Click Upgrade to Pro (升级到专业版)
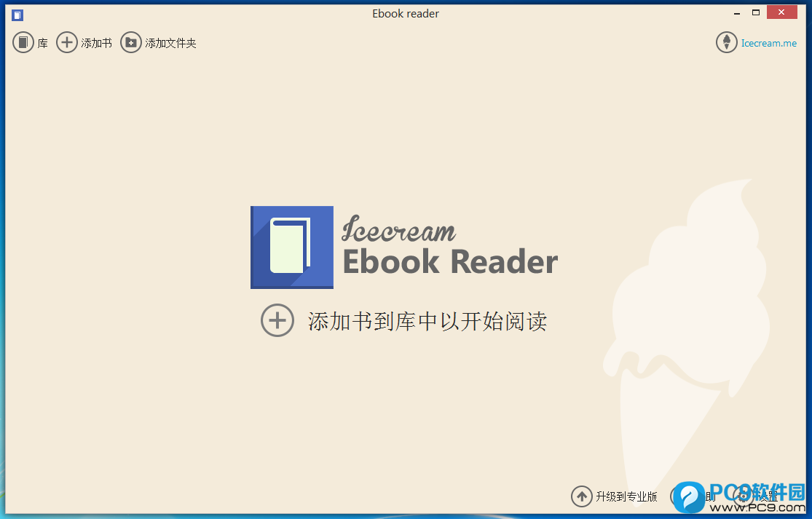The width and height of the screenshot is (812, 519). [614, 496]
